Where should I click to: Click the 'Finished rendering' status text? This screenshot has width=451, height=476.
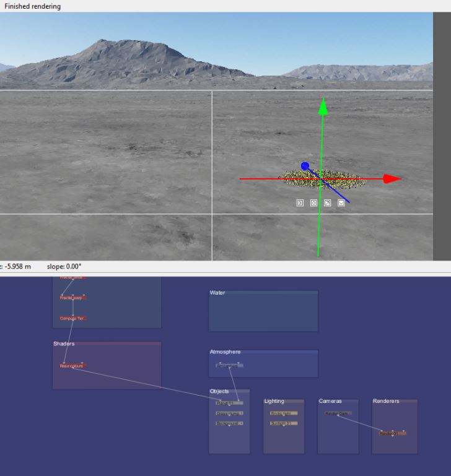[32, 6]
